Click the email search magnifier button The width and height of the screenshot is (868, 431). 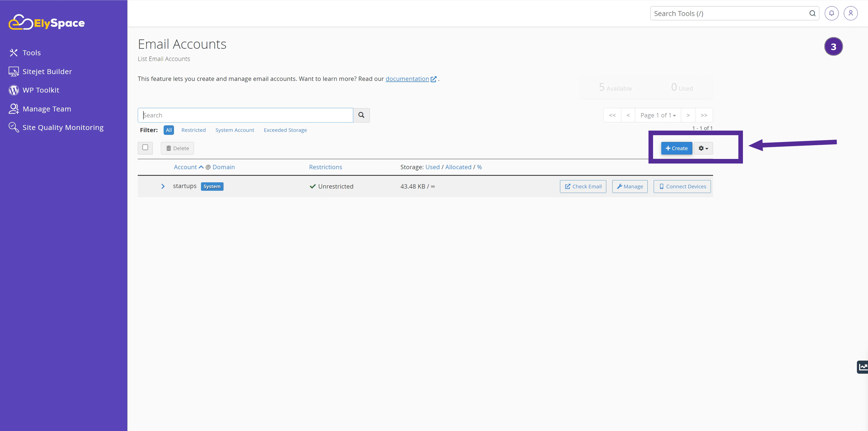(361, 115)
